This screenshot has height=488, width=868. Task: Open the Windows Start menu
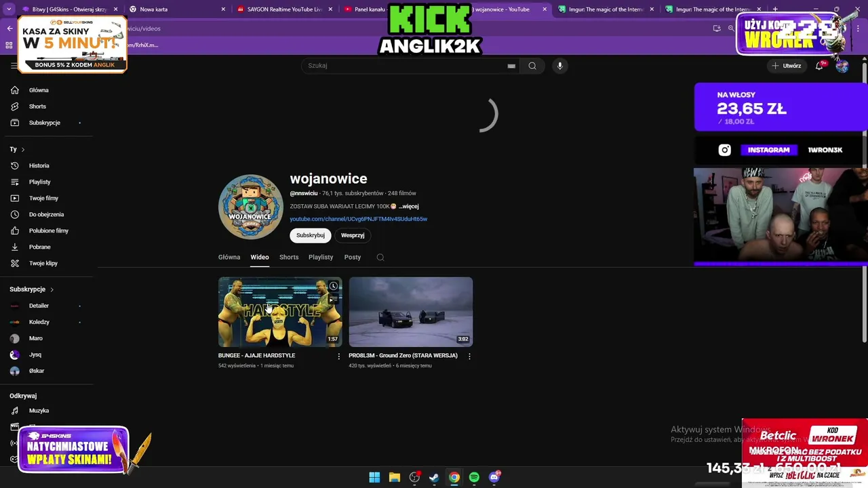pyautogui.click(x=374, y=477)
